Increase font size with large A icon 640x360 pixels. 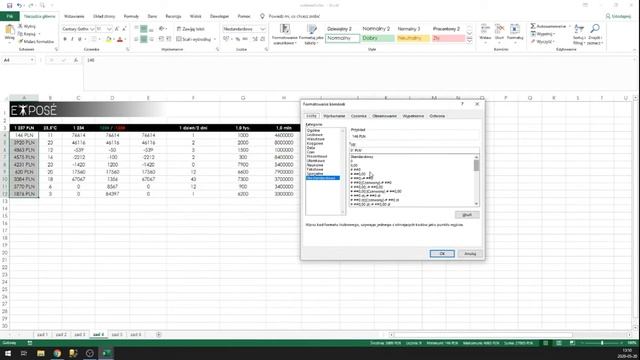(117, 29)
